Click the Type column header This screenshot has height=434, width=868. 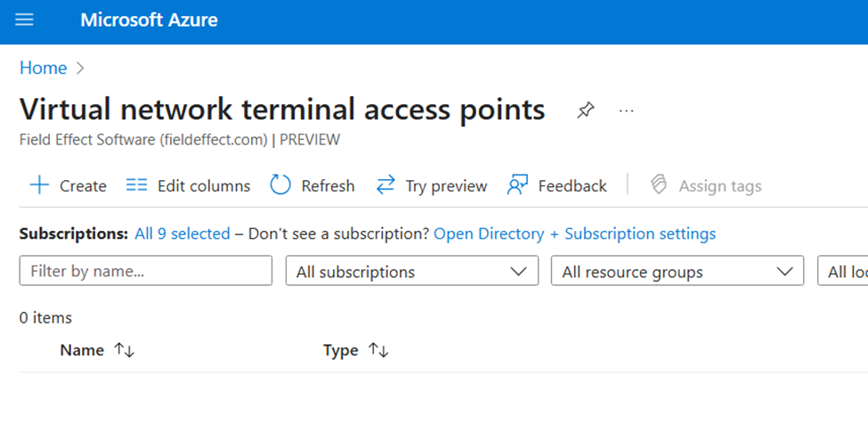[x=340, y=350]
